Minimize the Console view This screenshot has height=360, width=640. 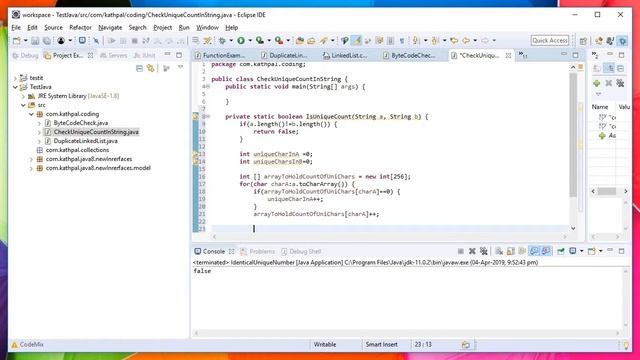click(x=610, y=251)
